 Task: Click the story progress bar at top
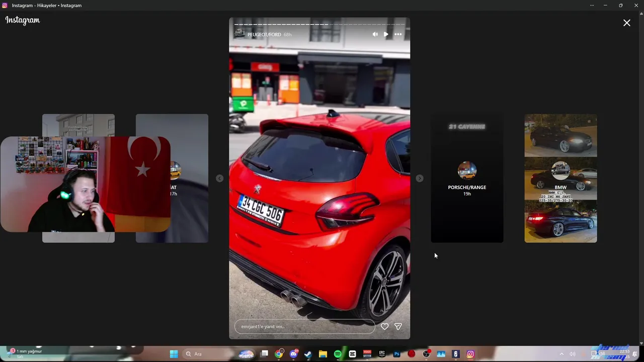[x=319, y=24]
